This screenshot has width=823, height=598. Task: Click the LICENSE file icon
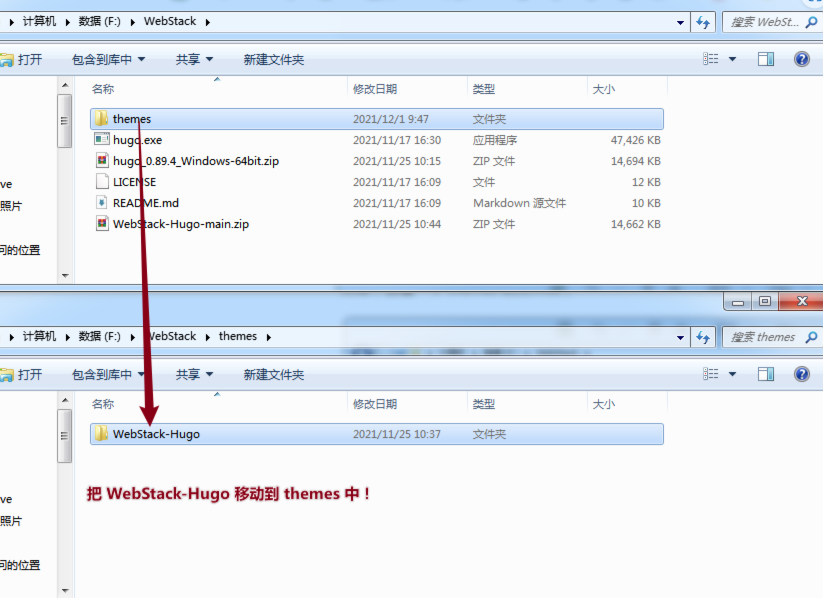[x=101, y=182]
